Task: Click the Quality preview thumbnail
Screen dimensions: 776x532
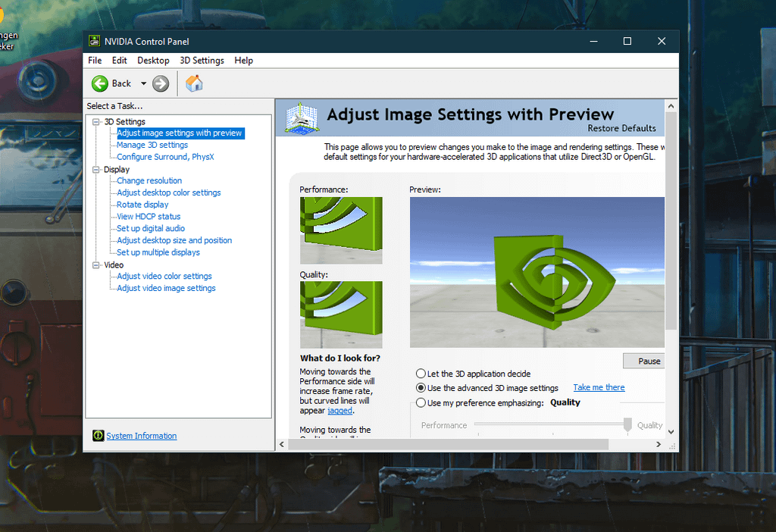Action: [341, 315]
